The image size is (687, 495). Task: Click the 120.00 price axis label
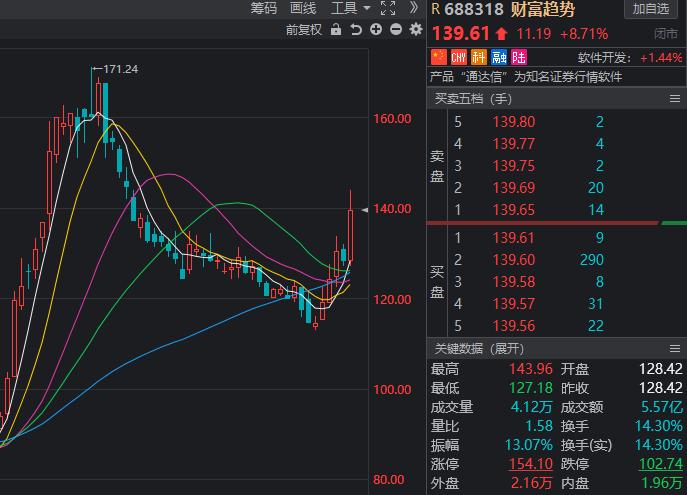pos(392,300)
